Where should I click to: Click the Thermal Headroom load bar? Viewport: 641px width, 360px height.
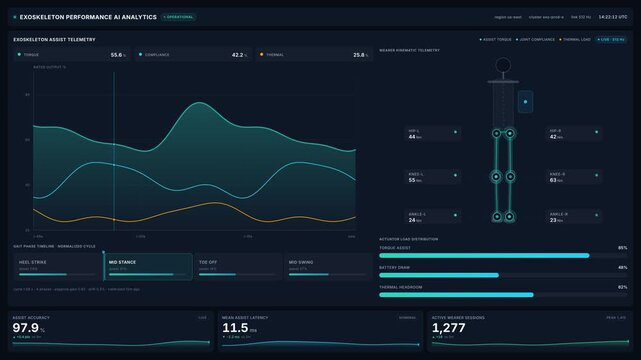503,295
